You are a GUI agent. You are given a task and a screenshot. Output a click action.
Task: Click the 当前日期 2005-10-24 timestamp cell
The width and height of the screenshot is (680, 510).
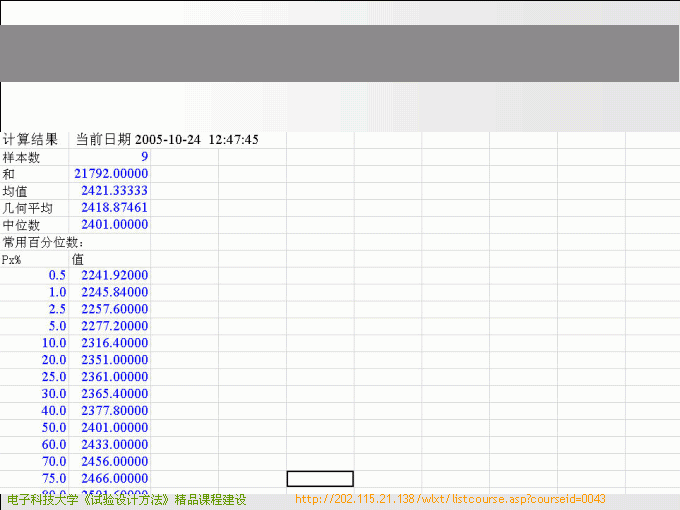[167, 140]
